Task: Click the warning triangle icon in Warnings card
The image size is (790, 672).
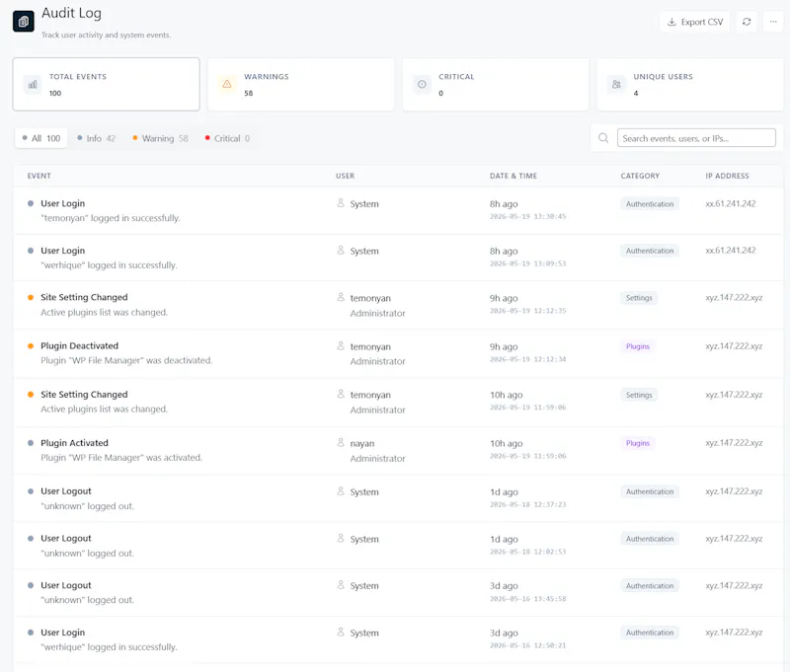Action: click(227, 85)
